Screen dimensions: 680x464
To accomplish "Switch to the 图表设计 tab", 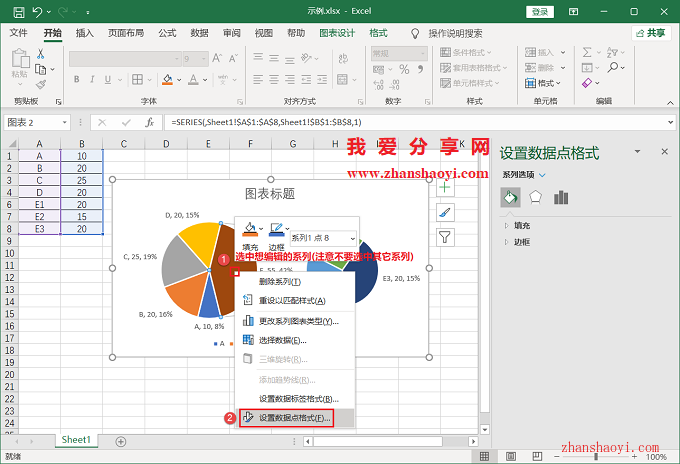I will click(337, 33).
